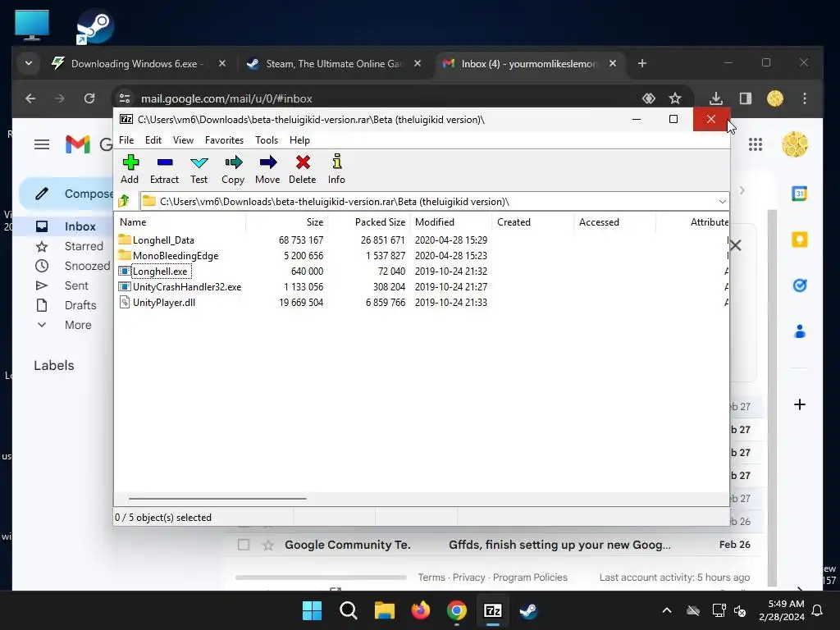Click Chrome back navigation arrow

(x=30, y=98)
